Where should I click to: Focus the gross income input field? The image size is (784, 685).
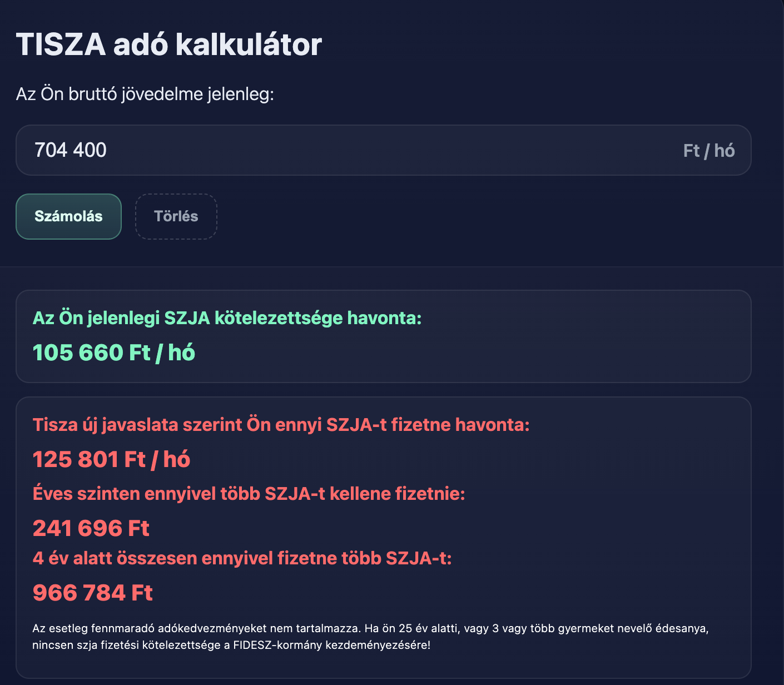coord(334,150)
